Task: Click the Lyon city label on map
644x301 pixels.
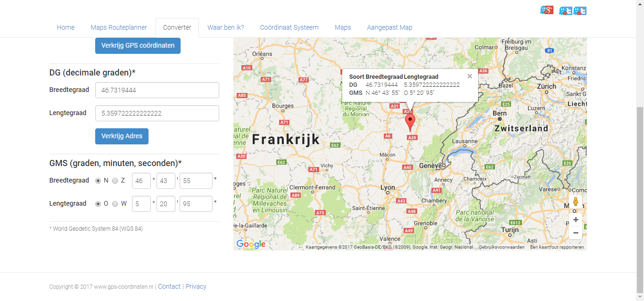Action: click(x=388, y=187)
